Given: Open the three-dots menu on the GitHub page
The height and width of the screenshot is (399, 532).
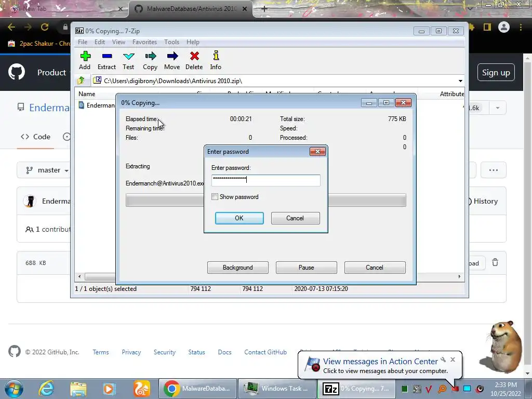Looking at the screenshot, I should [494, 170].
